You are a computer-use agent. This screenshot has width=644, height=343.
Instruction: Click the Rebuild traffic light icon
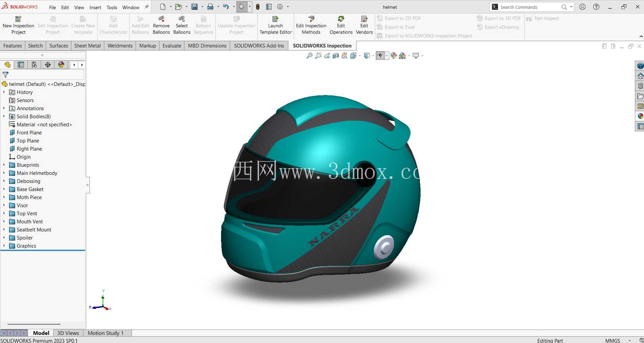[258, 7]
